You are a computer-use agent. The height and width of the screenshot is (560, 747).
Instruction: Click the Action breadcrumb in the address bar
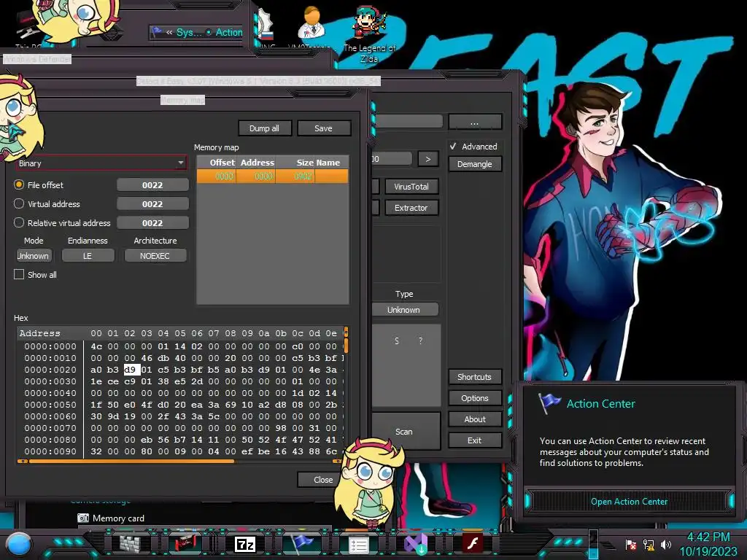pyautogui.click(x=228, y=32)
